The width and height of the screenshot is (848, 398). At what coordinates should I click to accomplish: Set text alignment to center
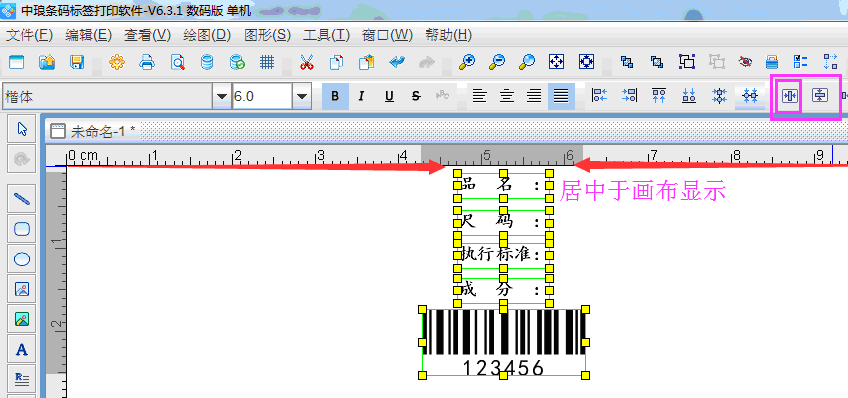point(507,97)
